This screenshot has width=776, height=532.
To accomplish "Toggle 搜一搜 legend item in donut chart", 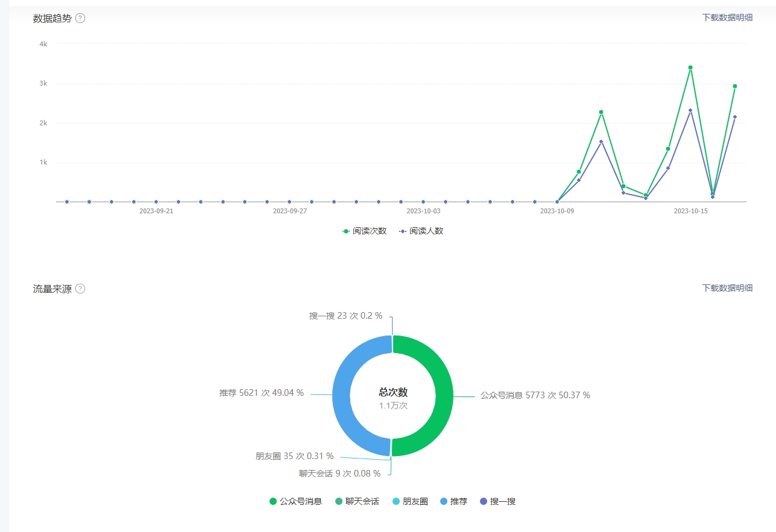I will (497, 501).
